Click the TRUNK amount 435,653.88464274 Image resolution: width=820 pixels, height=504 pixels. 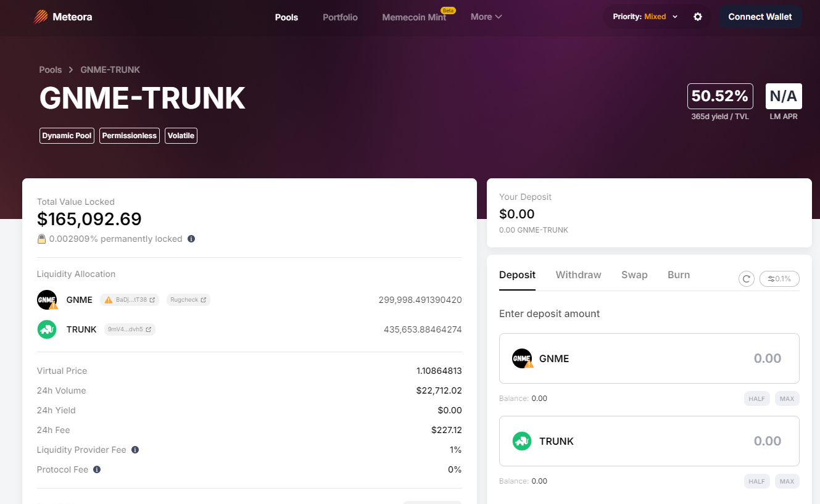(x=423, y=329)
